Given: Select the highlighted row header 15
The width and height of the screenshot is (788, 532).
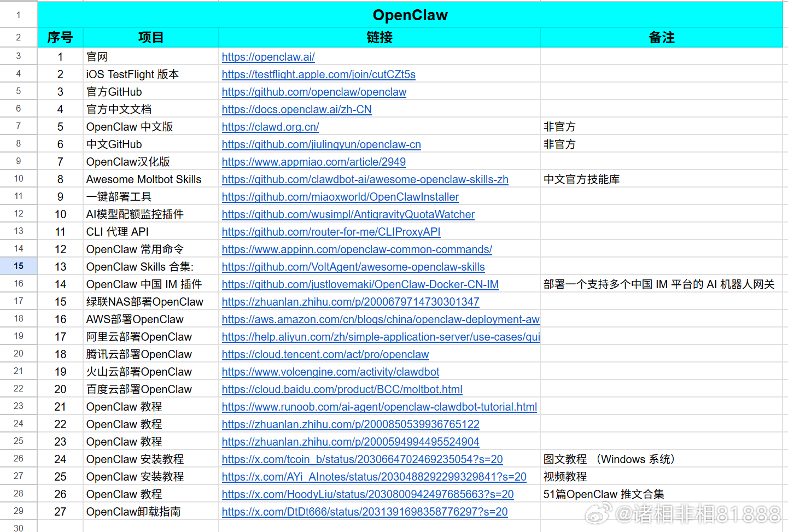Looking at the screenshot, I should pos(19,266).
